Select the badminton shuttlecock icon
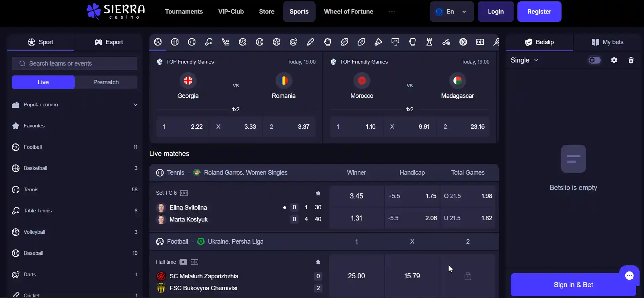The image size is (644, 298). point(378,42)
